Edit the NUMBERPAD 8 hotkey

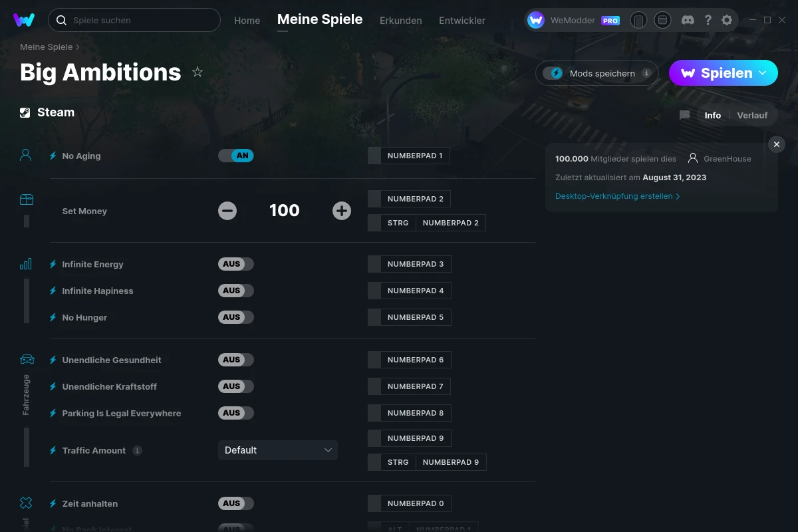[x=410, y=413]
